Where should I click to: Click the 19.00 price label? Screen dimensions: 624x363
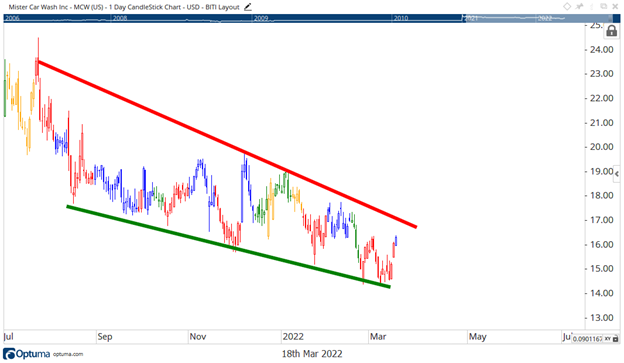(x=601, y=171)
